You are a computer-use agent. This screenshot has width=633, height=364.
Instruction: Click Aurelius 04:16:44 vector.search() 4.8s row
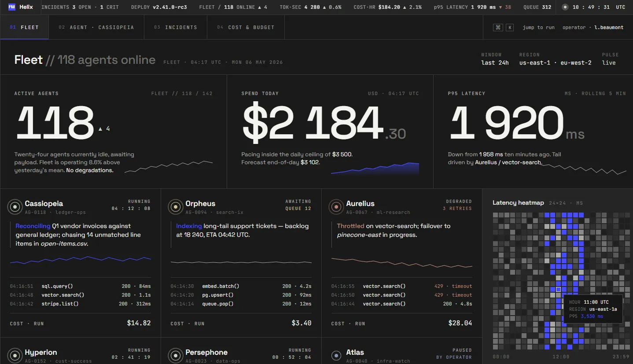coord(401,304)
